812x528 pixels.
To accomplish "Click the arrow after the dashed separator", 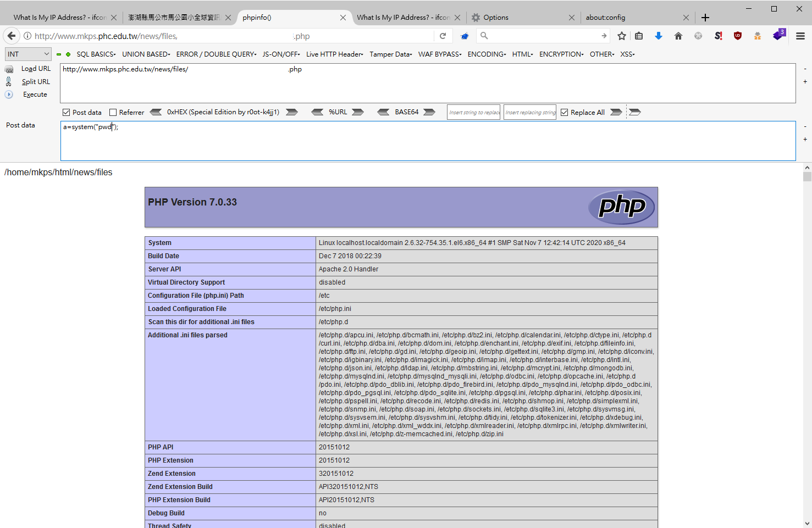I will coord(635,112).
